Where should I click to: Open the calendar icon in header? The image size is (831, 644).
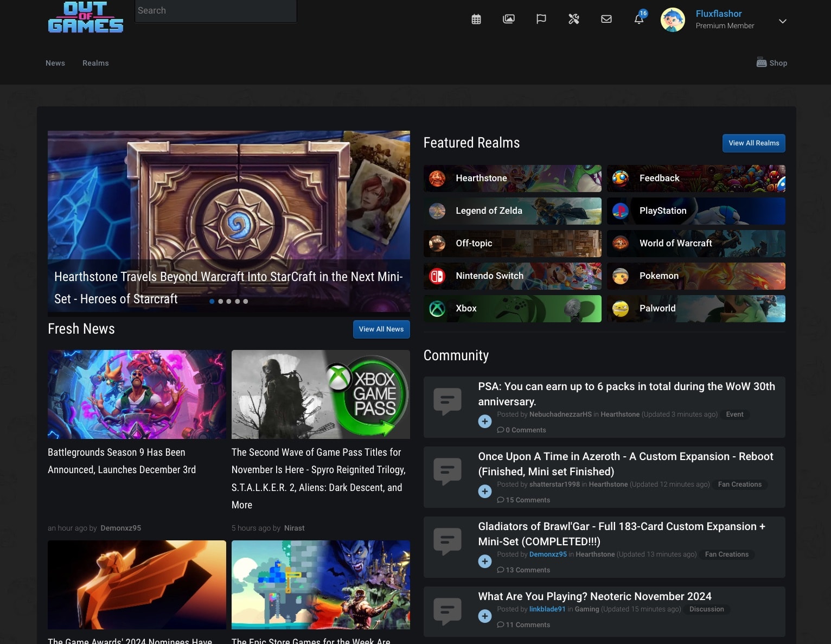point(476,20)
